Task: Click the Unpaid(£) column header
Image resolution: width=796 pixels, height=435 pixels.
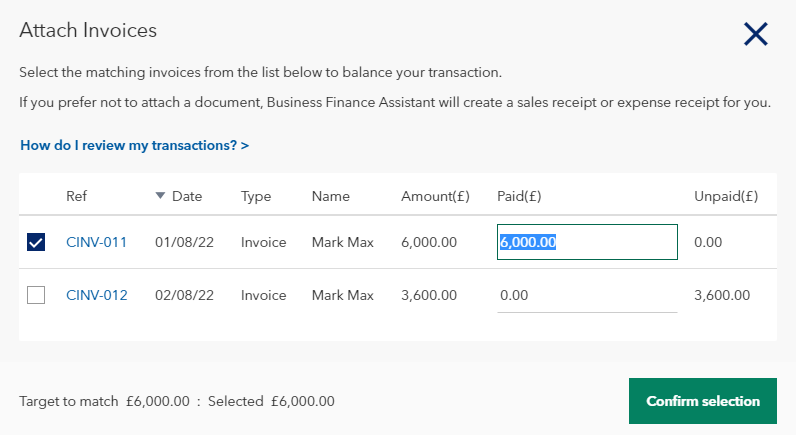Action: pos(726,196)
